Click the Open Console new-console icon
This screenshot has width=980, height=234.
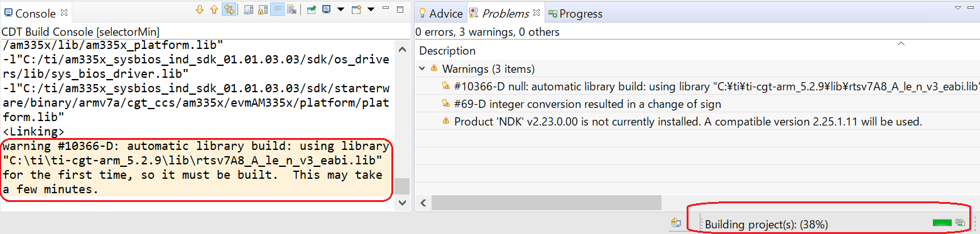pos(357,9)
